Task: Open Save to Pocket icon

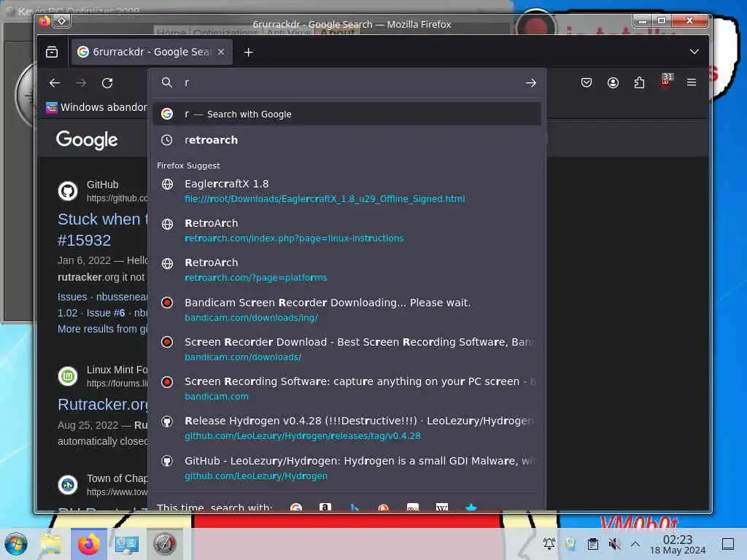Action: pos(587,83)
